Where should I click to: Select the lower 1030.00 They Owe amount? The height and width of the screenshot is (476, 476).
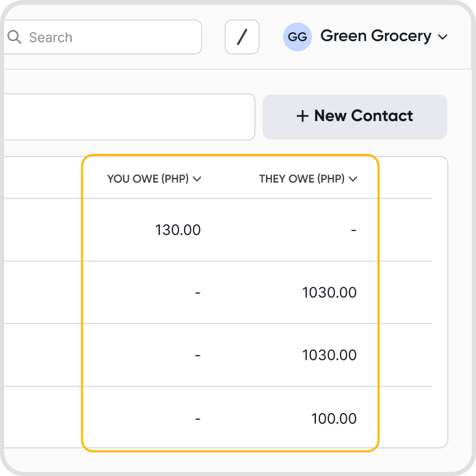(329, 356)
